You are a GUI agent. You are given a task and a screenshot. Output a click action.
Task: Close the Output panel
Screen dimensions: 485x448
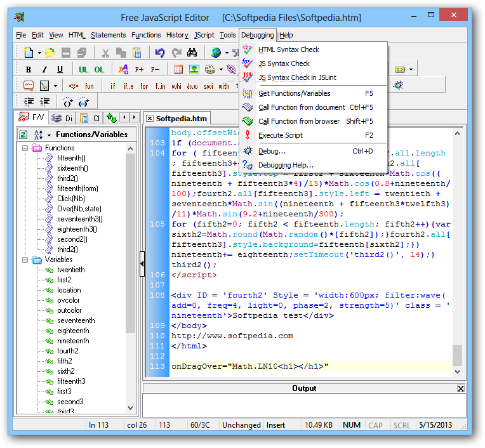(461, 388)
